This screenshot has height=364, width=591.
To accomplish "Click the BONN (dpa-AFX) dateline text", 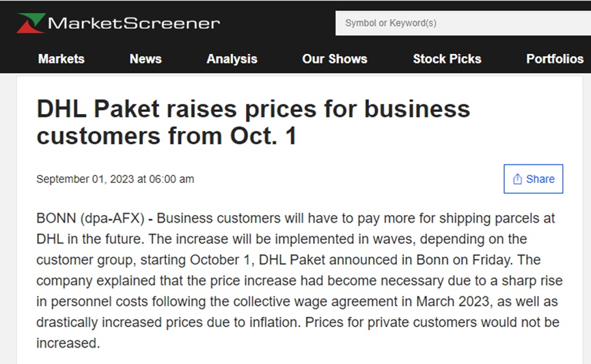I will coord(90,219).
